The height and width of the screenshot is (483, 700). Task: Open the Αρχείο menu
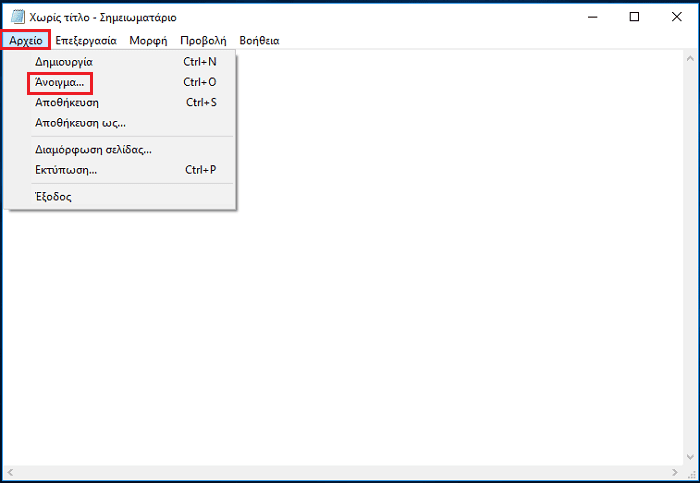click(x=25, y=41)
